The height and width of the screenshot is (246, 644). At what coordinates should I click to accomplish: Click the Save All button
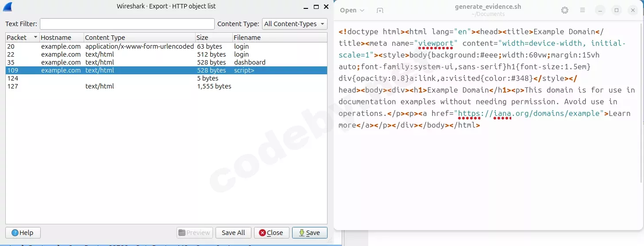[x=233, y=233]
